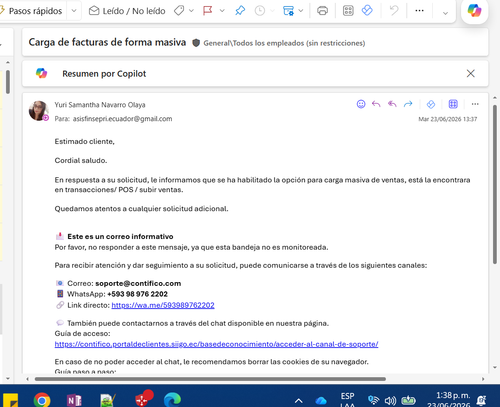Reply with the reply arrow icon
Image resolution: width=500 pixels, height=407 pixels.
point(376,104)
